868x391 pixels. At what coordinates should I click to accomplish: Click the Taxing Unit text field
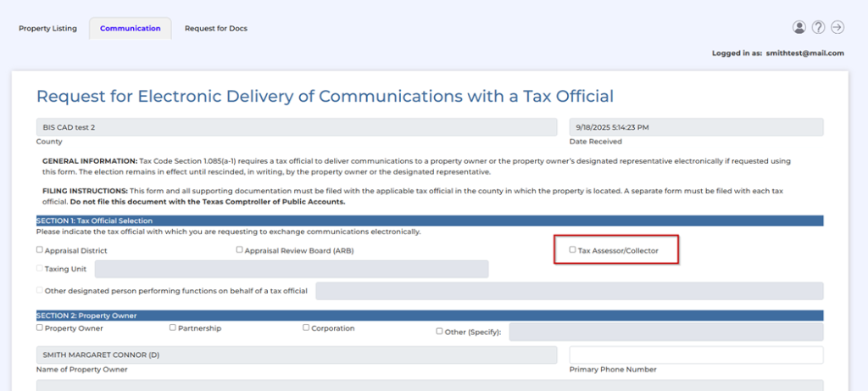tap(292, 269)
